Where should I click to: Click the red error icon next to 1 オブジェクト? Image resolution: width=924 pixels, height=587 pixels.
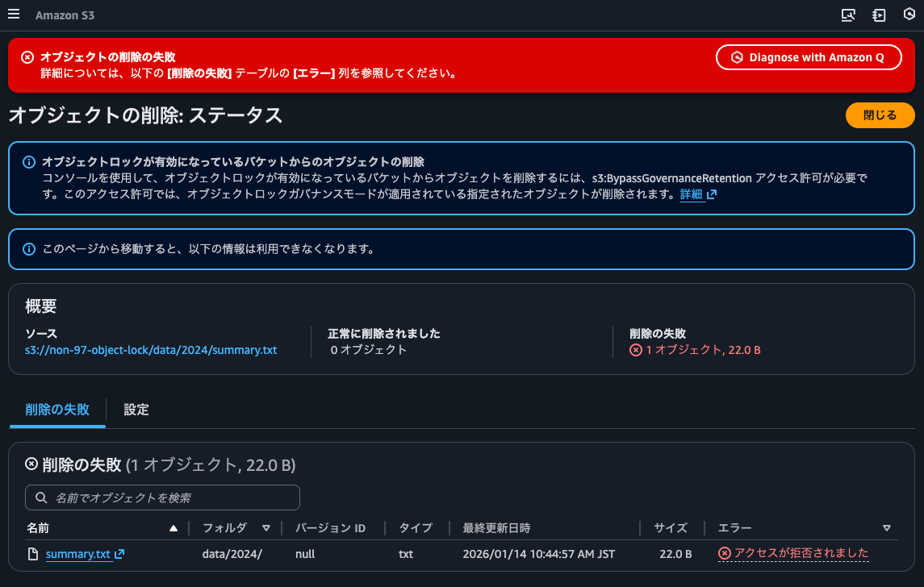[638, 351]
